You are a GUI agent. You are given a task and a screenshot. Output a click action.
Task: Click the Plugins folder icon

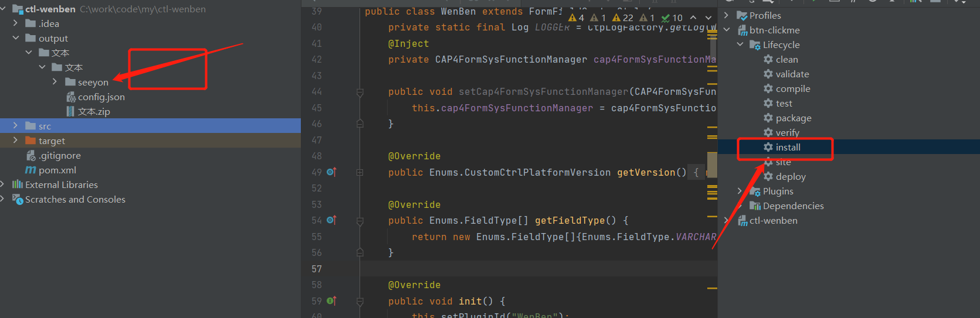(x=755, y=191)
